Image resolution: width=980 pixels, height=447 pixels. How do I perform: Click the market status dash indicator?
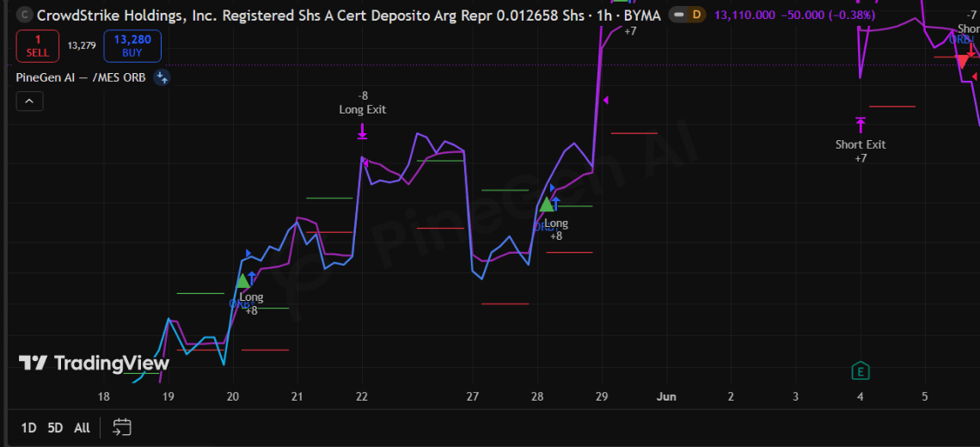click(678, 15)
